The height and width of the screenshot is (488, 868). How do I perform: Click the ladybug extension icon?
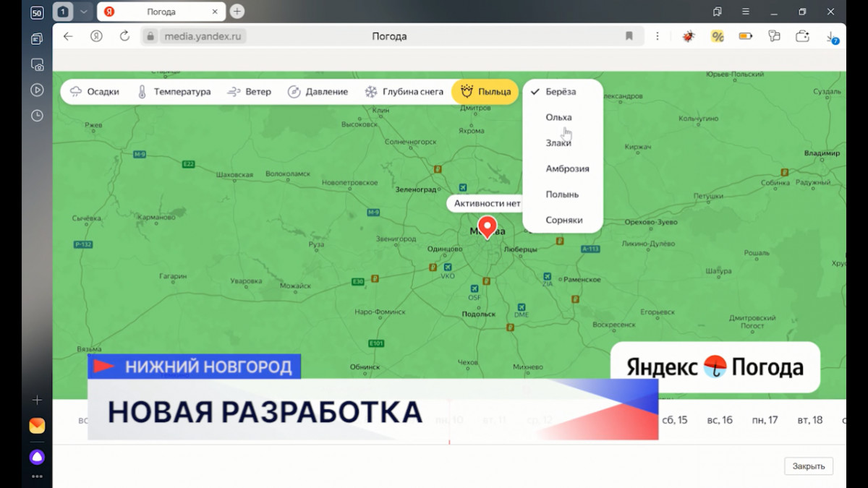(x=688, y=36)
